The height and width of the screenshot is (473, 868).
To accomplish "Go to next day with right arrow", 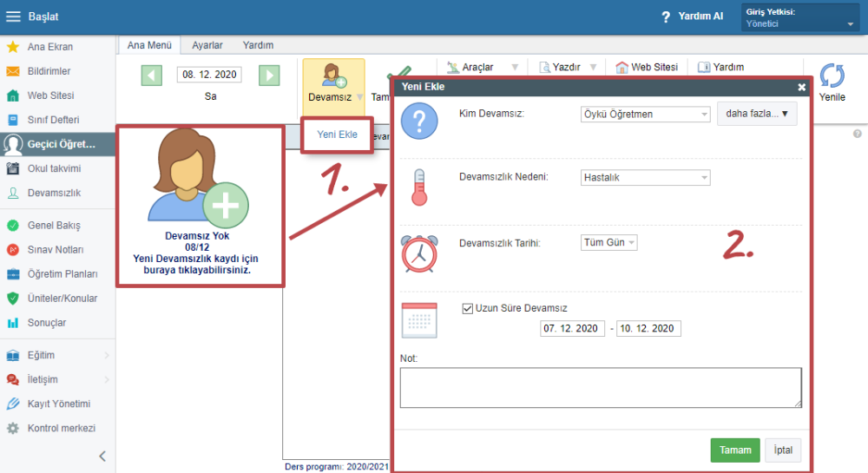I will [x=269, y=76].
